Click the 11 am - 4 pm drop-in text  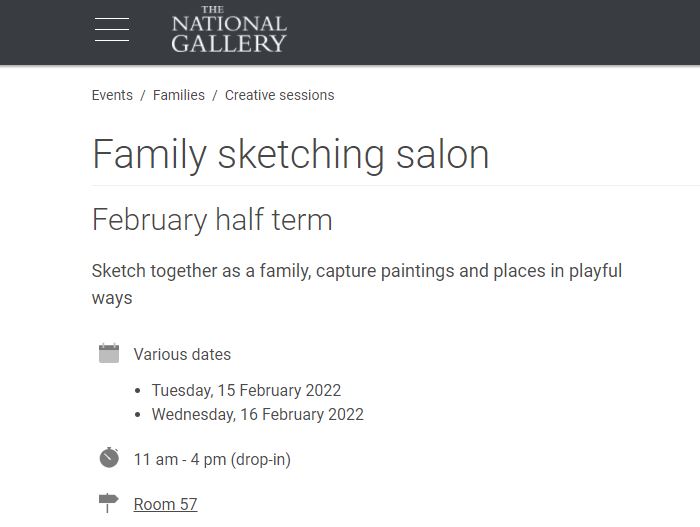[x=212, y=460]
